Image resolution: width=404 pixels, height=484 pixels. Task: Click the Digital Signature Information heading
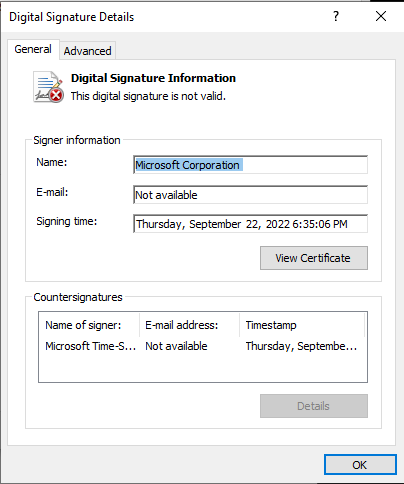(x=153, y=78)
